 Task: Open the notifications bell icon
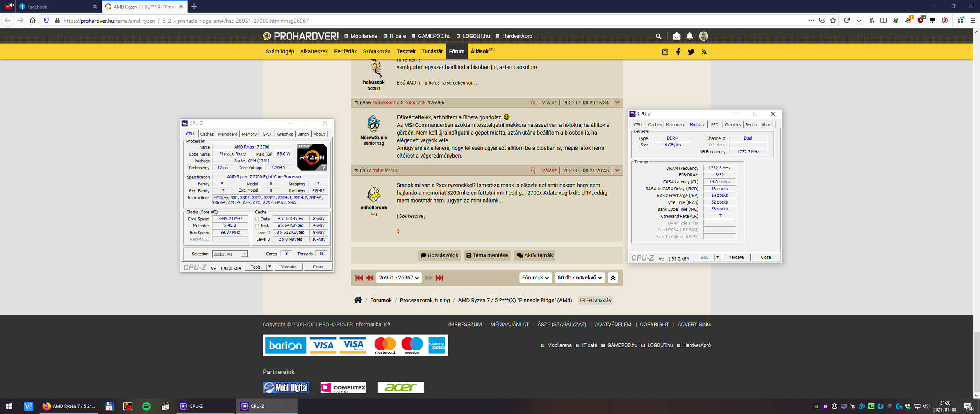[690, 36]
